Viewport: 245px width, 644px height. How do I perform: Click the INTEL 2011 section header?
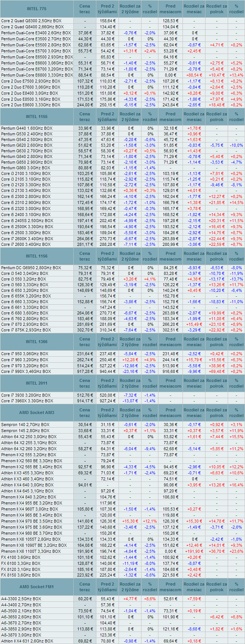(x=37, y=383)
